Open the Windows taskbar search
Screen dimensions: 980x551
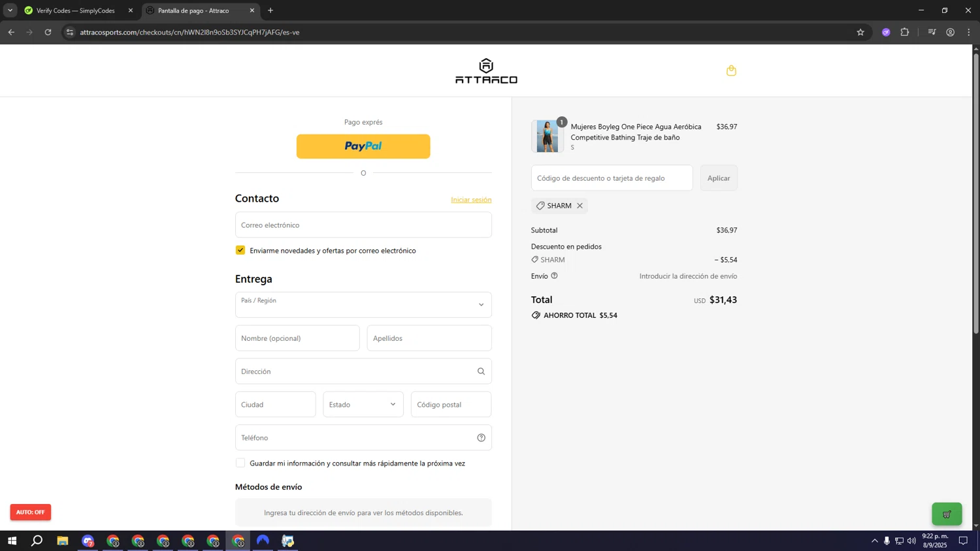(x=37, y=541)
